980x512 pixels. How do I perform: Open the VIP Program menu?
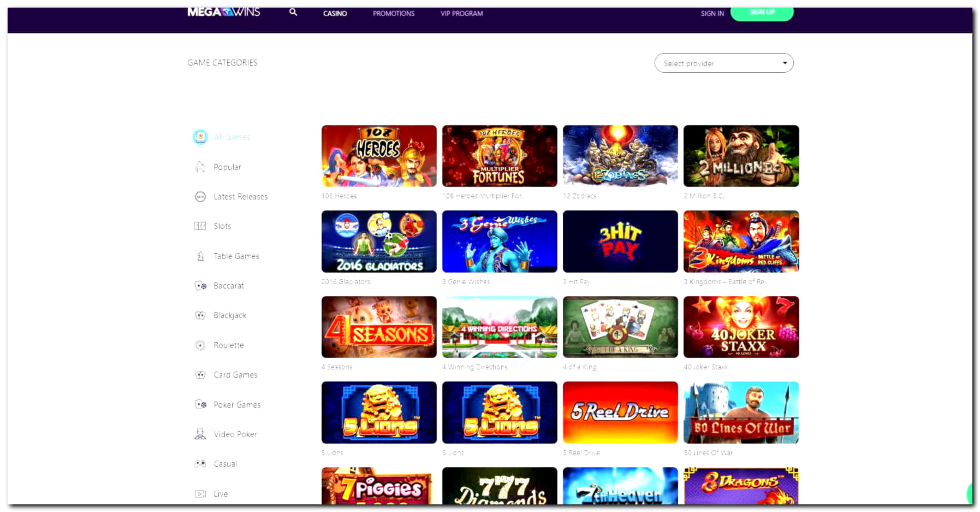click(x=462, y=13)
